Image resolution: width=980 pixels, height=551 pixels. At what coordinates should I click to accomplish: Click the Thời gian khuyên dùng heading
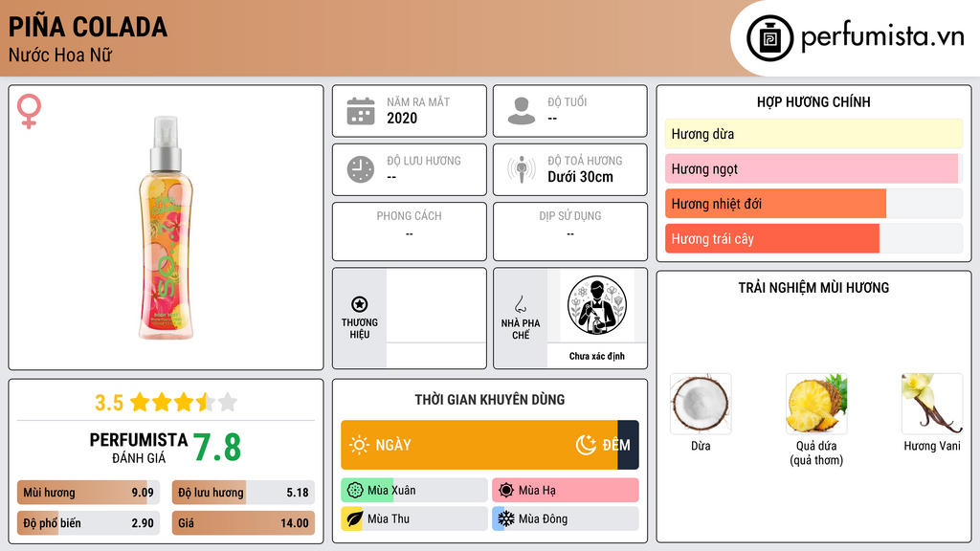tap(490, 400)
